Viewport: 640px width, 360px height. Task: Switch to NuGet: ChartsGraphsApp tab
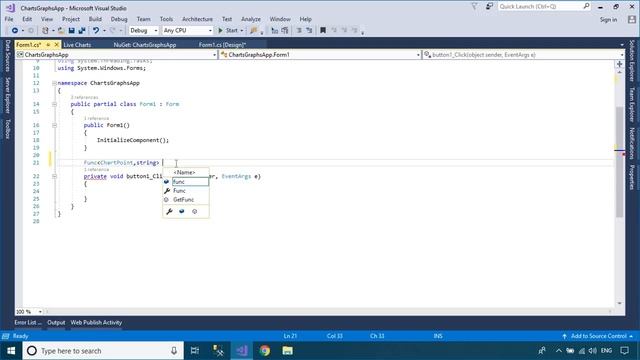tap(145, 45)
